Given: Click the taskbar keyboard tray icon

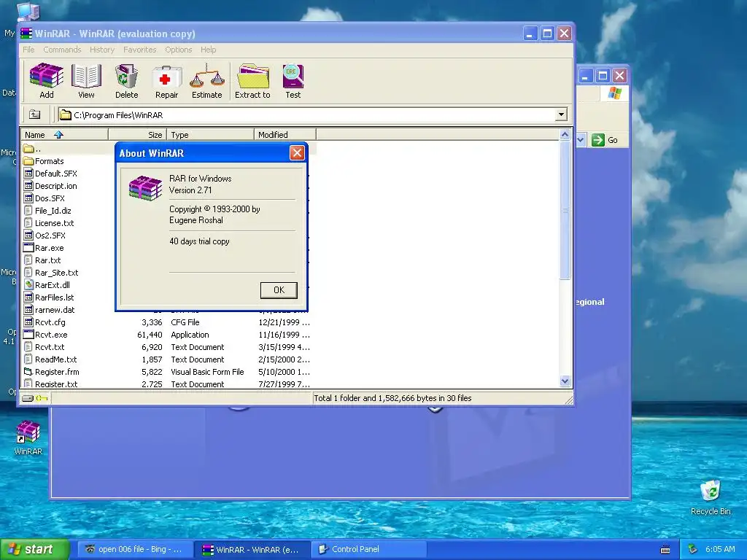Looking at the screenshot, I should (665, 550).
